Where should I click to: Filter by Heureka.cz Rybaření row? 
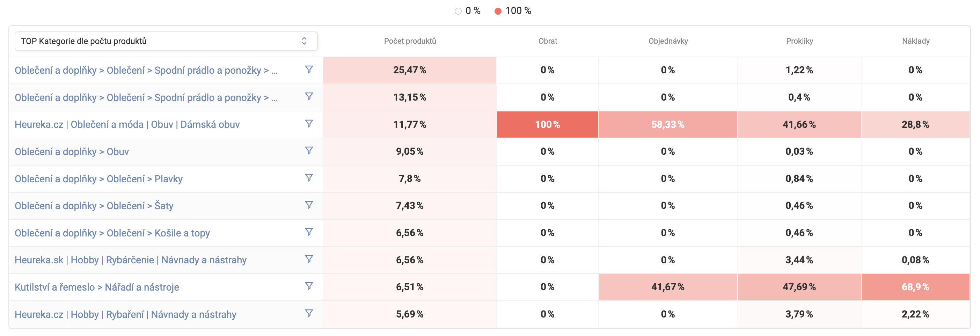click(x=309, y=313)
